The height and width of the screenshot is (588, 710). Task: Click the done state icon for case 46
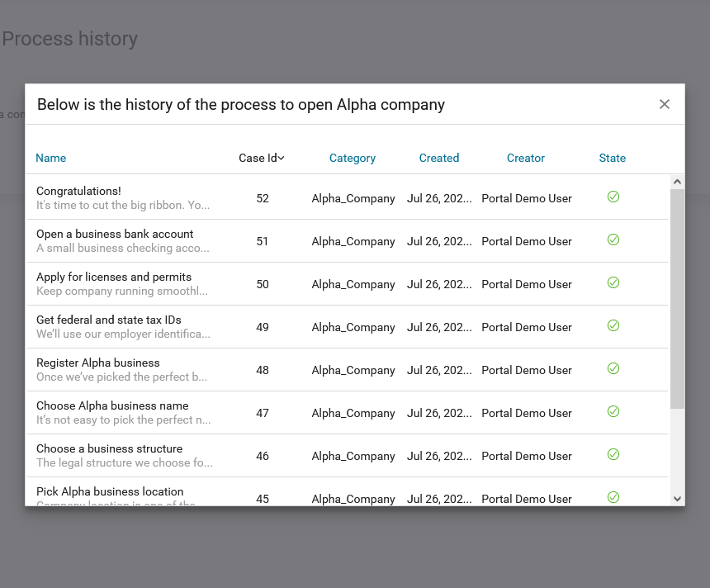click(x=613, y=454)
